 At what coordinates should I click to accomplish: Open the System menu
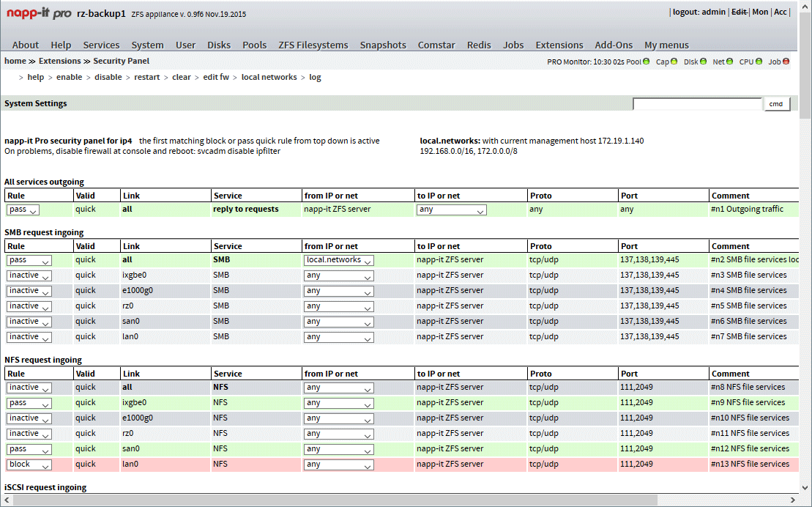click(148, 45)
